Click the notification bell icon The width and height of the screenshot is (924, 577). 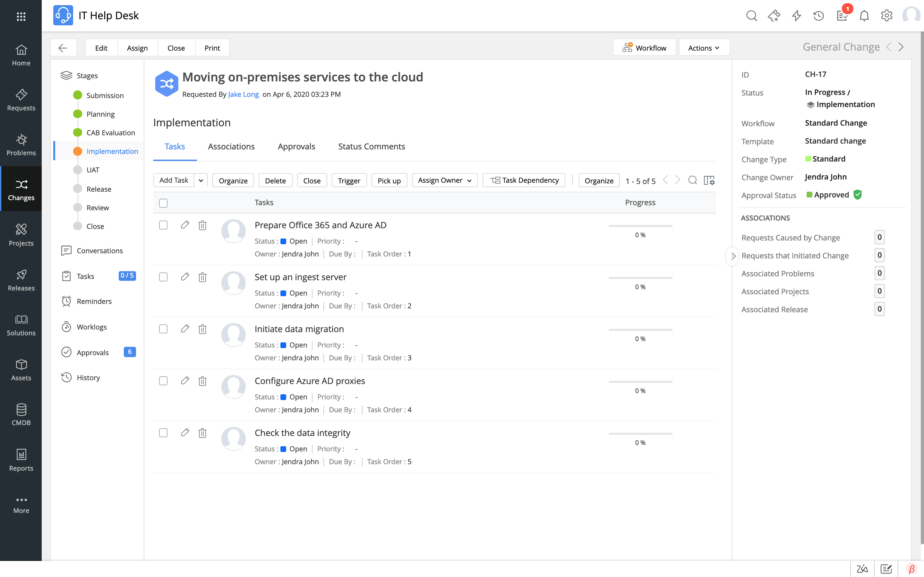[x=864, y=16]
